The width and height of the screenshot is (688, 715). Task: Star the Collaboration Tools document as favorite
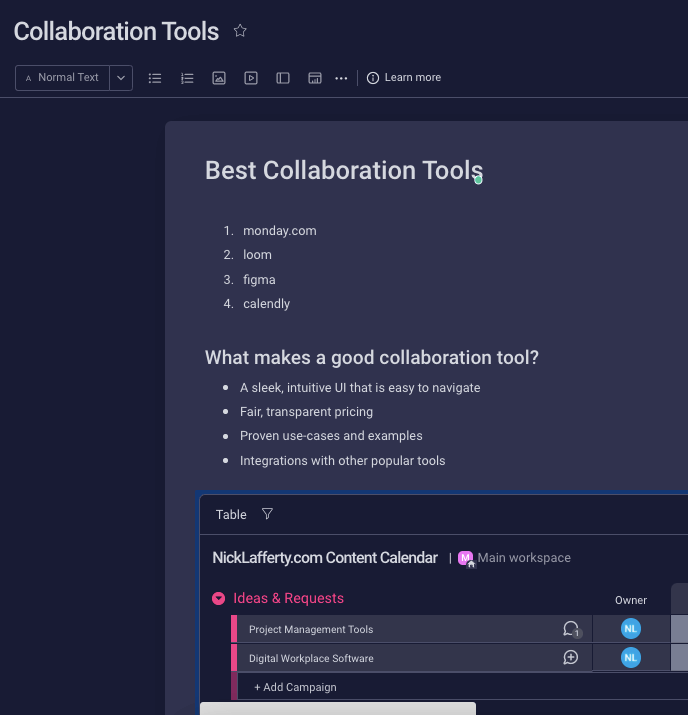pyautogui.click(x=240, y=31)
